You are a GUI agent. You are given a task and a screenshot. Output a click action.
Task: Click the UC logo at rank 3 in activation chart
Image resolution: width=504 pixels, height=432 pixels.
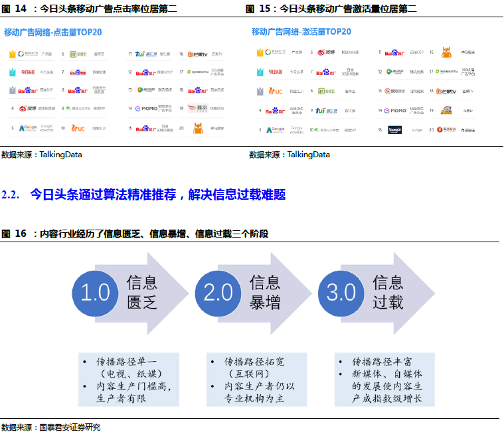[x=276, y=91]
